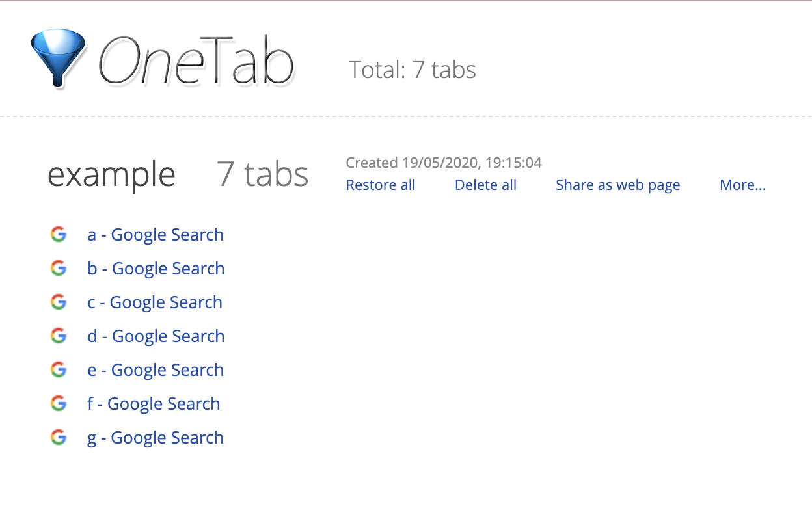Click Google favicon beside 'e - Google Search'

point(59,370)
